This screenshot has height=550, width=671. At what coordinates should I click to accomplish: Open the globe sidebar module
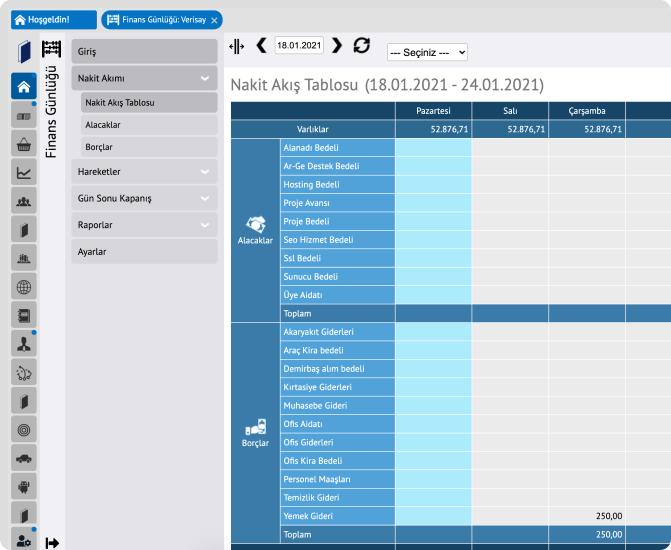24,287
